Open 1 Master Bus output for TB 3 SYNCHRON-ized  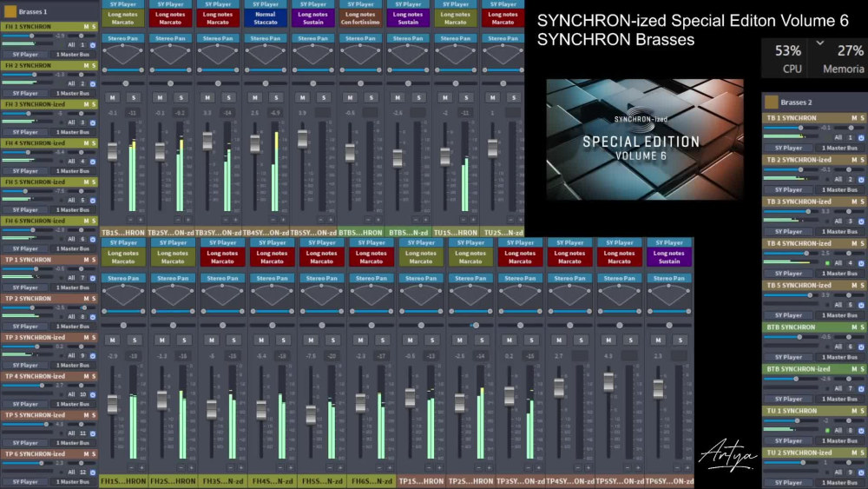839,232
